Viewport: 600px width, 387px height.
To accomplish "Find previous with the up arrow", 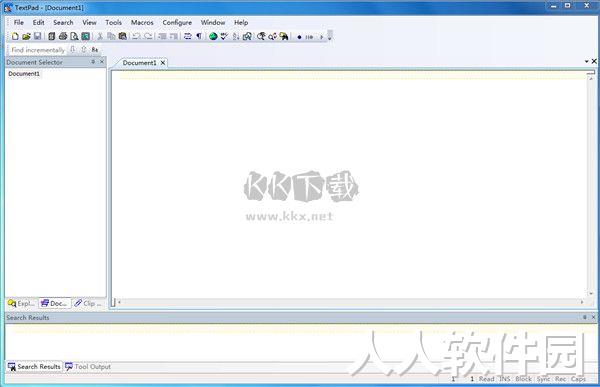I will coord(83,49).
